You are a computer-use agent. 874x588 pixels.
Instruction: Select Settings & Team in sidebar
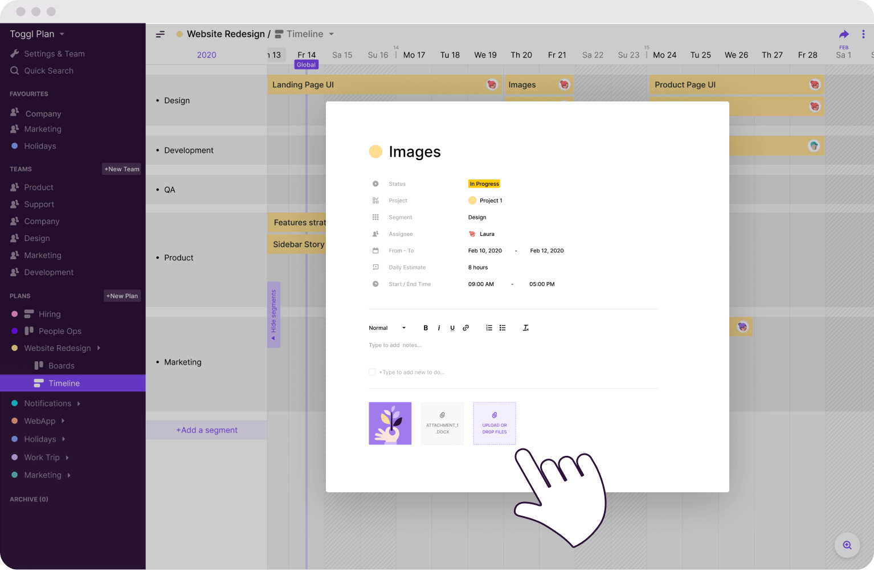click(x=54, y=54)
